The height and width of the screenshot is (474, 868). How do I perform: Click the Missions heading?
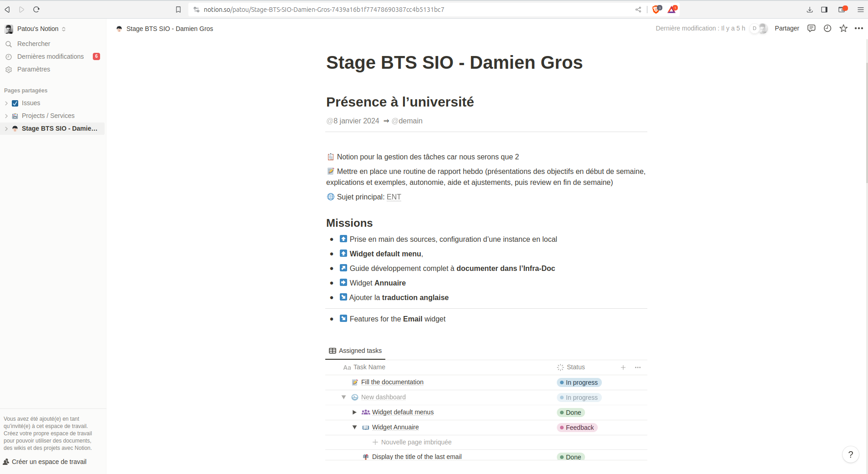349,223
